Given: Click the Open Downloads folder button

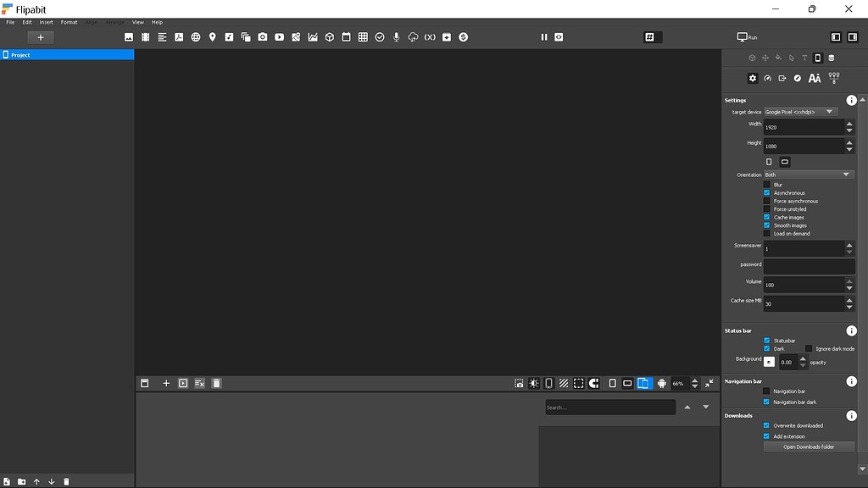Looking at the screenshot, I should pyautogui.click(x=809, y=446).
